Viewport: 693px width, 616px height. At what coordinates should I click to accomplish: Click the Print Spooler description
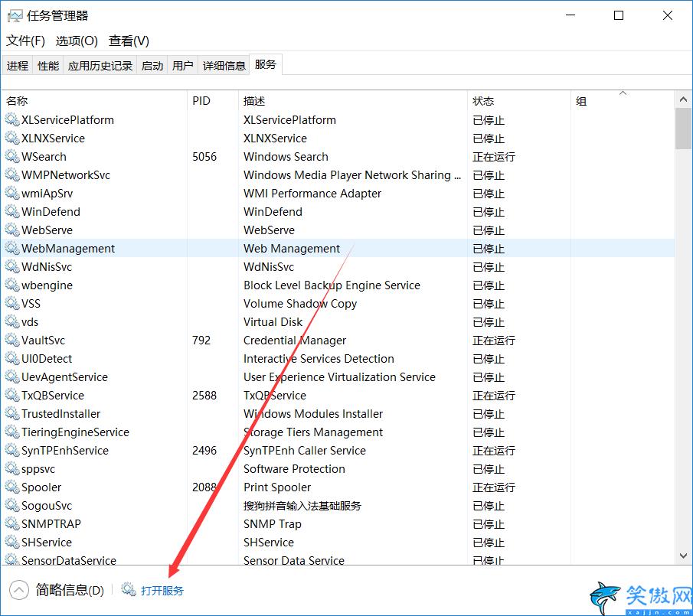[x=277, y=487]
